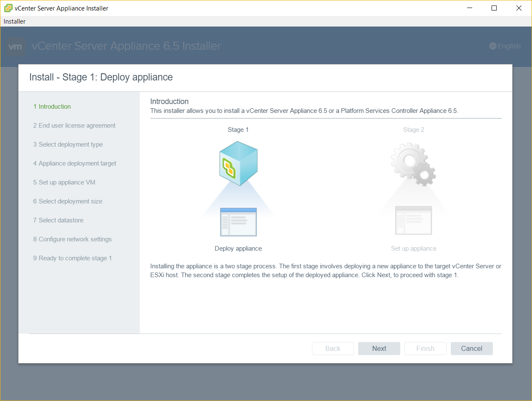This screenshot has width=532, height=401.
Task: Click the disabled Finish button
Action: [426, 348]
